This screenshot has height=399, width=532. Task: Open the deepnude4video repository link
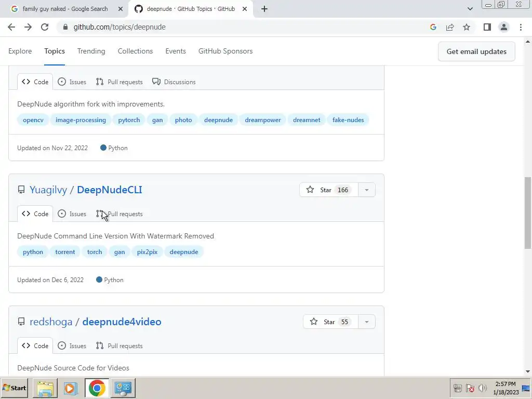point(122,322)
